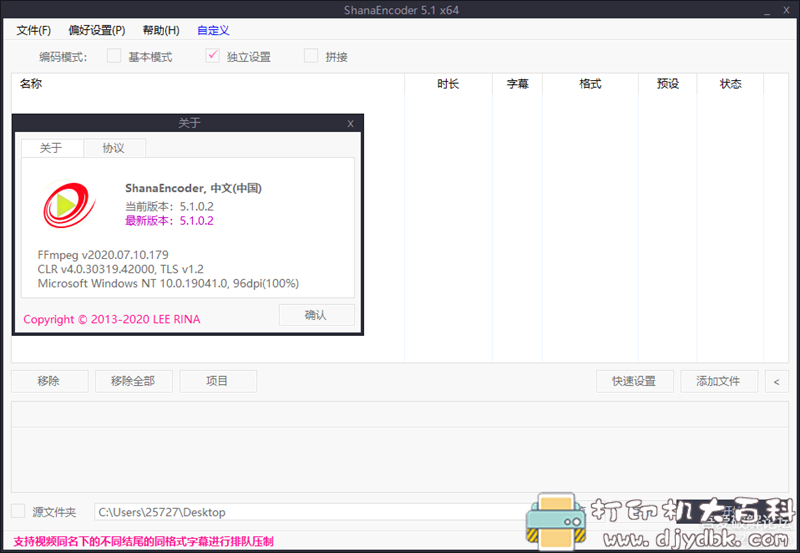Screen dimensions: 800x553
Task: Enable the 基本模式 checkbox
Action: (x=114, y=56)
